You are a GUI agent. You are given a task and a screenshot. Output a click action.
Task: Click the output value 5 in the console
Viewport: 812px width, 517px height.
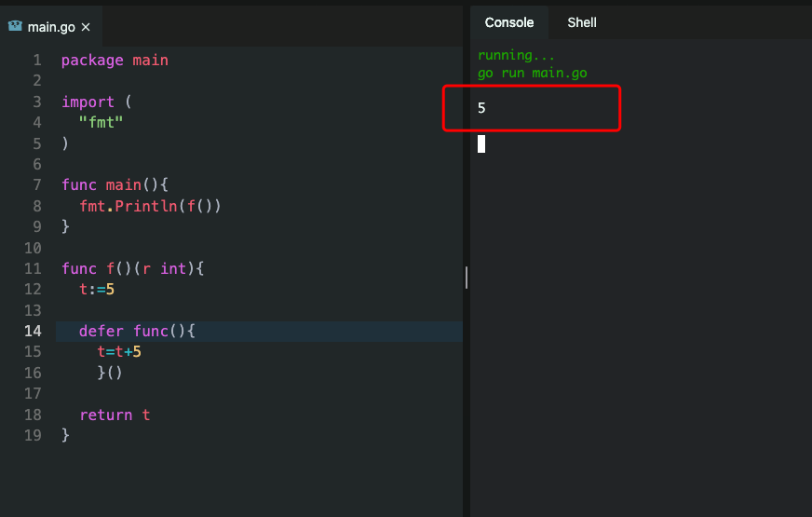(481, 108)
